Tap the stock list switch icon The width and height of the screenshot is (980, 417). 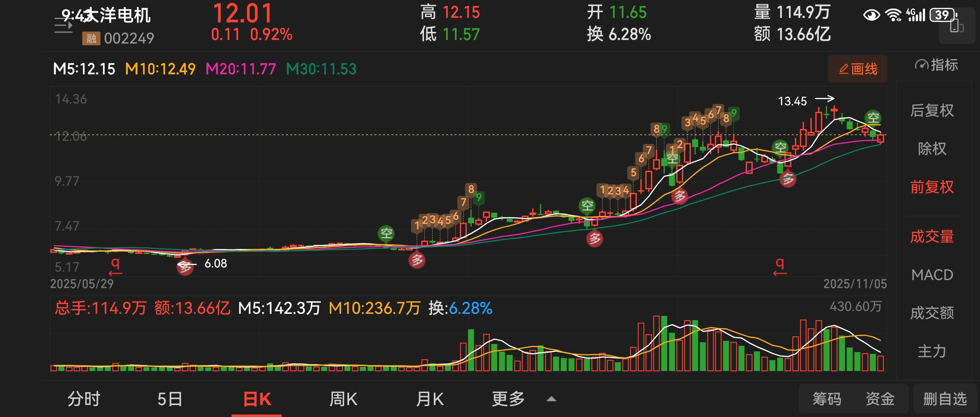[x=63, y=26]
